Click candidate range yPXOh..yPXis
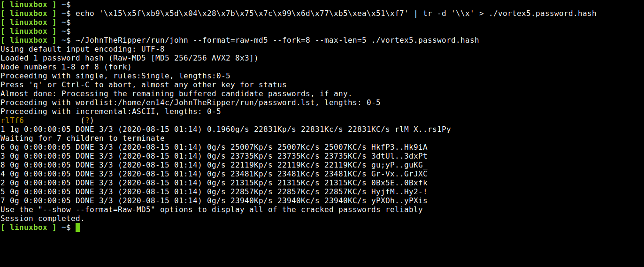The image size is (644, 267). click(399, 201)
